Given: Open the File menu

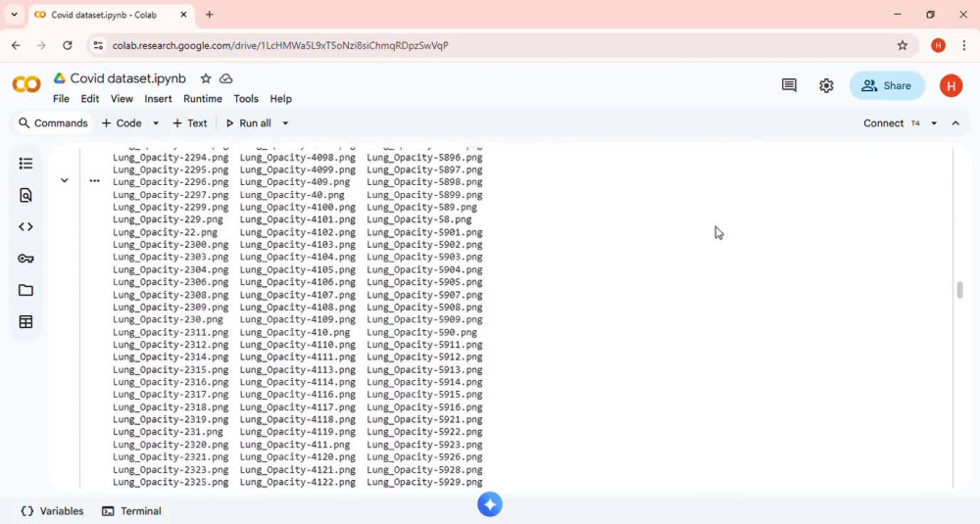Looking at the screenshot, I should tap(61, 99).
